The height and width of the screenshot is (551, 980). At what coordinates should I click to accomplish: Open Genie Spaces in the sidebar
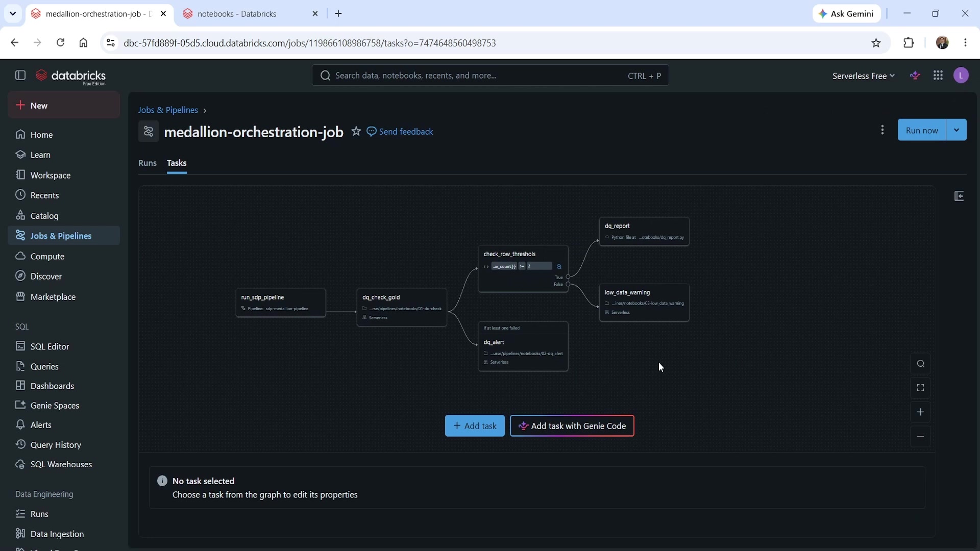click(x=64, y=406)
